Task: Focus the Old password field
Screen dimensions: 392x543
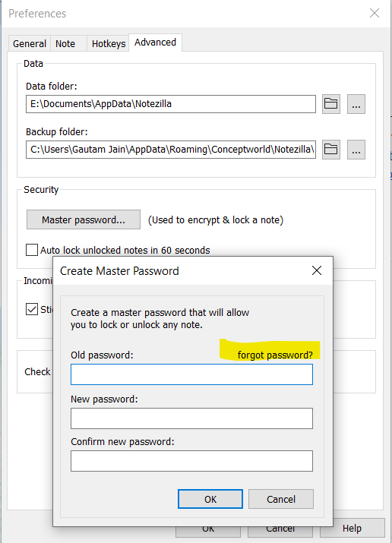Action: click(x=191, y=374)
